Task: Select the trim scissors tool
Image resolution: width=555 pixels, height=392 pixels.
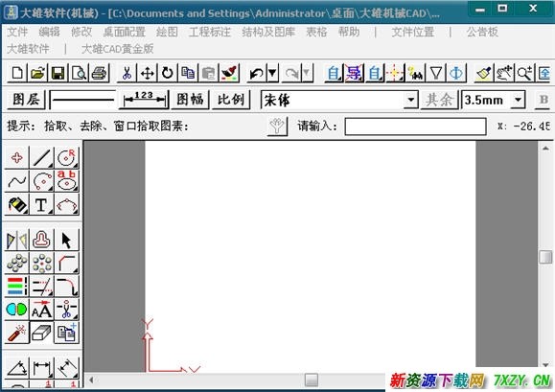Action: [66, 310]
